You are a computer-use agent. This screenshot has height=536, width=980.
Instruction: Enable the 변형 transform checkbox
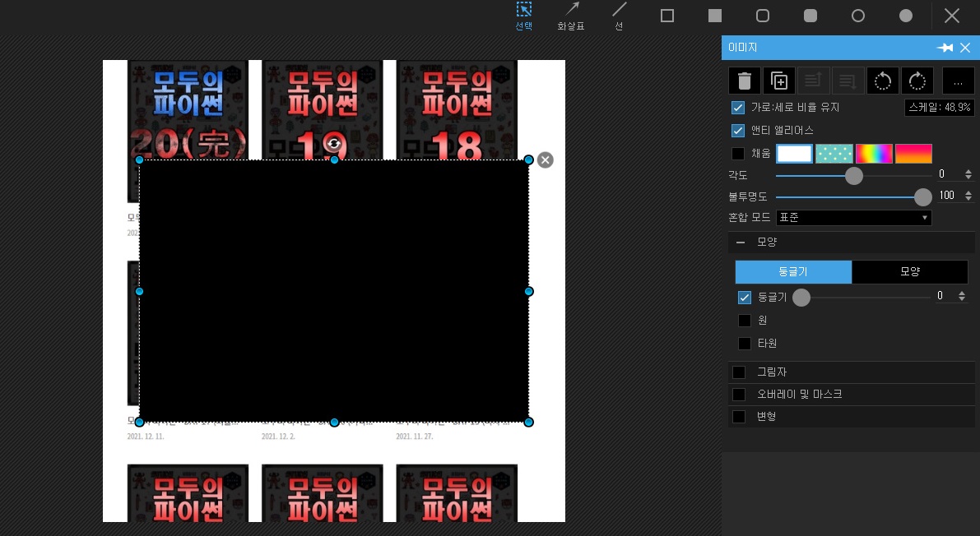[x=739, y=417]
